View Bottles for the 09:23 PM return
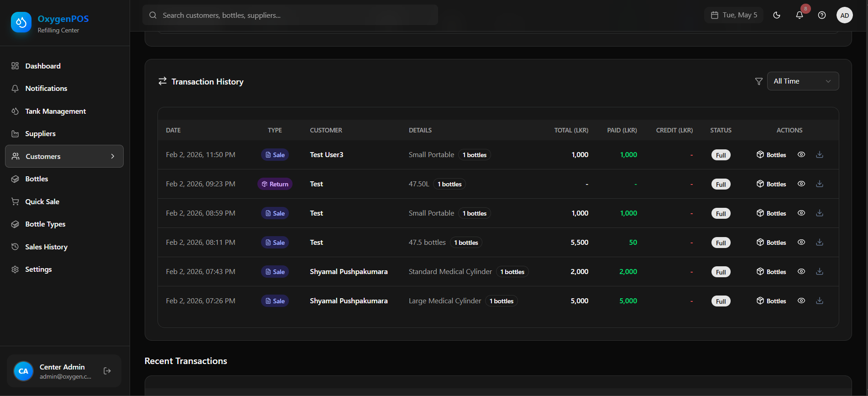This screenshot has width=868, height=396. tap(771, 184)
